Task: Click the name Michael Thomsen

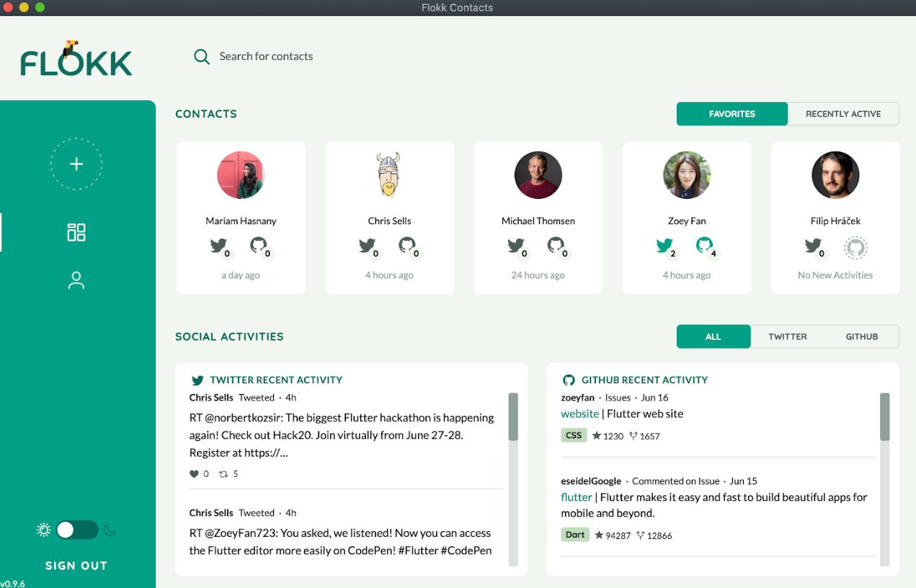Action: click(538, 221)
